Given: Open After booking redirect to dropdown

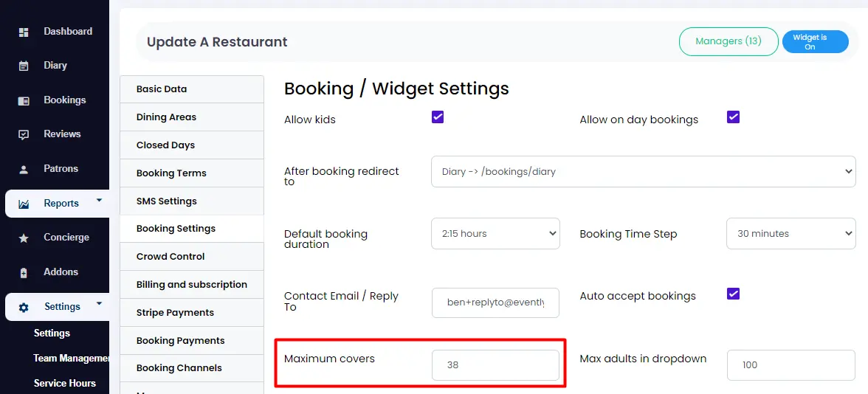Looking at the screenshot, I should coord(644,171).
